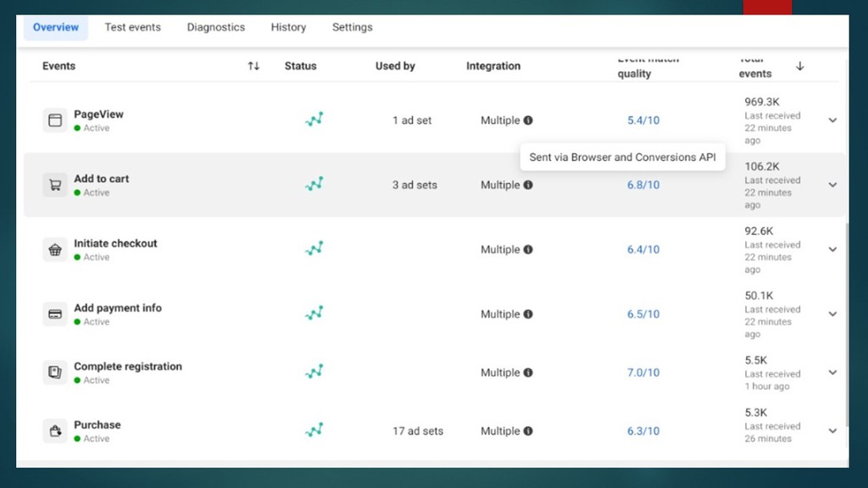Select the Complete registration event name
The image size is (868, 488).
click(128, 366)
